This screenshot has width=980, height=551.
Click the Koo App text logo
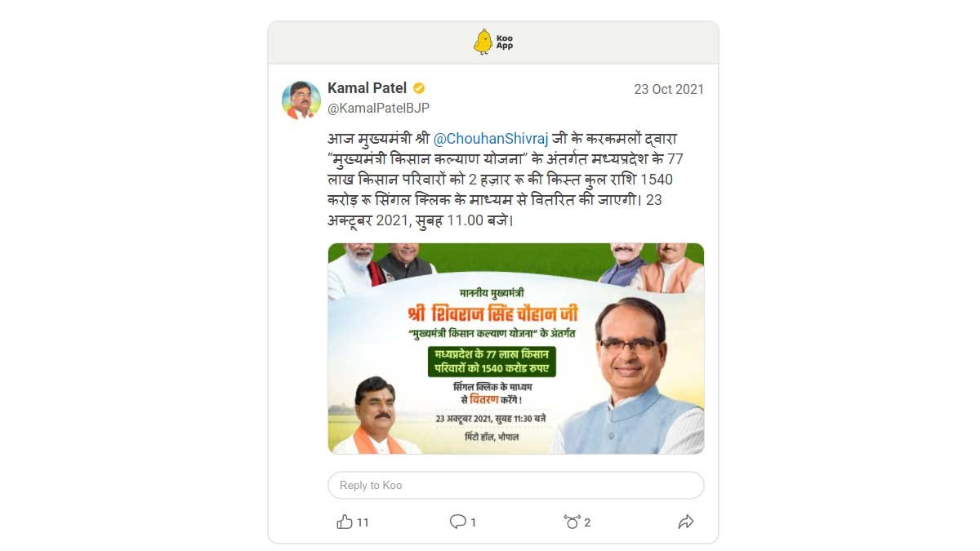505,42
